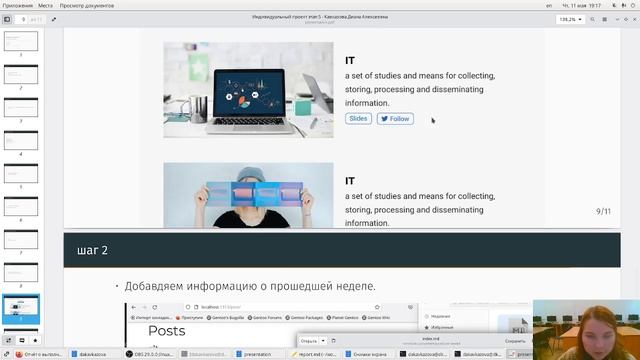Switch to OBS 29.0.0 taskbar item

click(150, 354)
